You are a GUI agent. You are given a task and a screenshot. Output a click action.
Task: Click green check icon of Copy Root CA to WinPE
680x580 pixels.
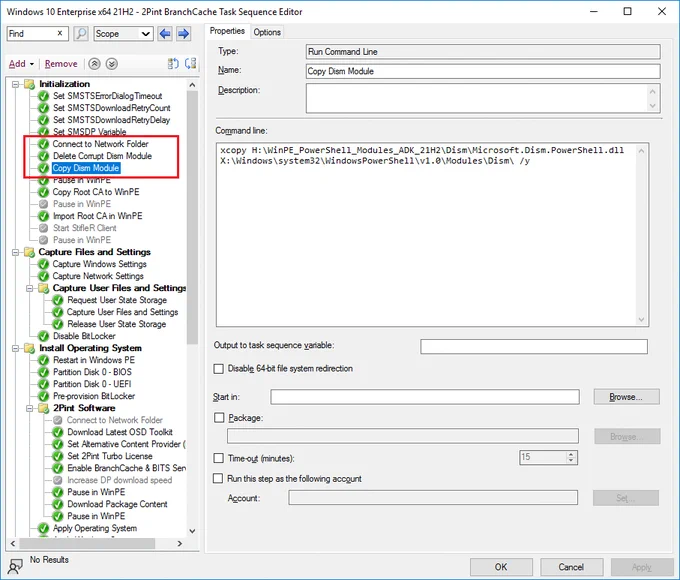point(43,192)
